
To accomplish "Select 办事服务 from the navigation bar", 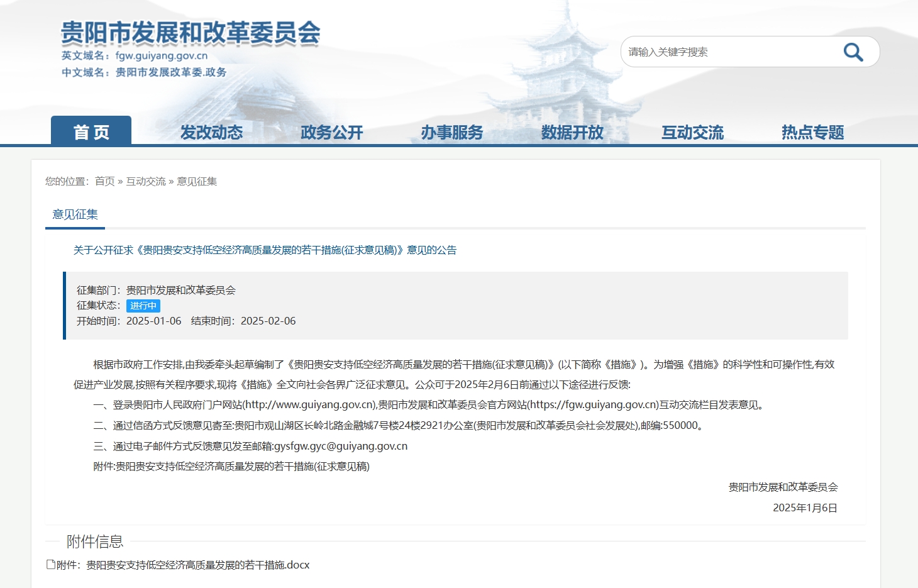I will [451, 132].
